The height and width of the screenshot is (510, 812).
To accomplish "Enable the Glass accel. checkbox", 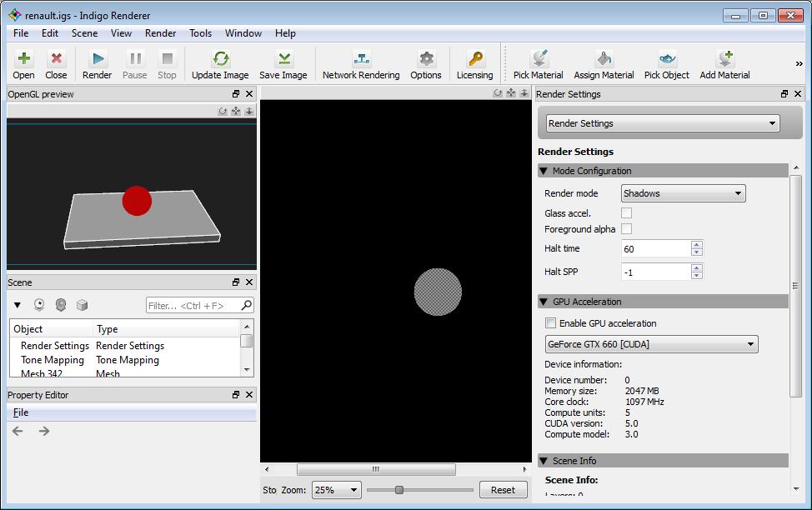I will (627, 213).
